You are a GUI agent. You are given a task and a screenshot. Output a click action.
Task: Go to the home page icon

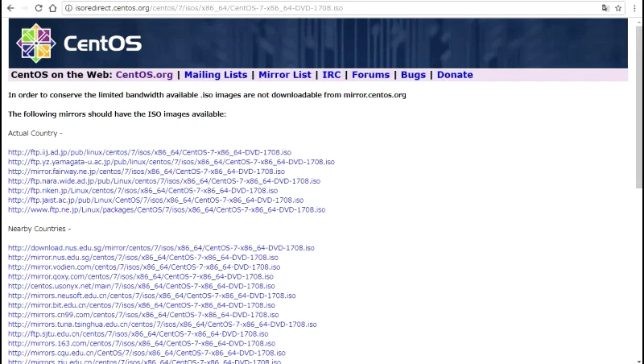[x=52, y=8]
